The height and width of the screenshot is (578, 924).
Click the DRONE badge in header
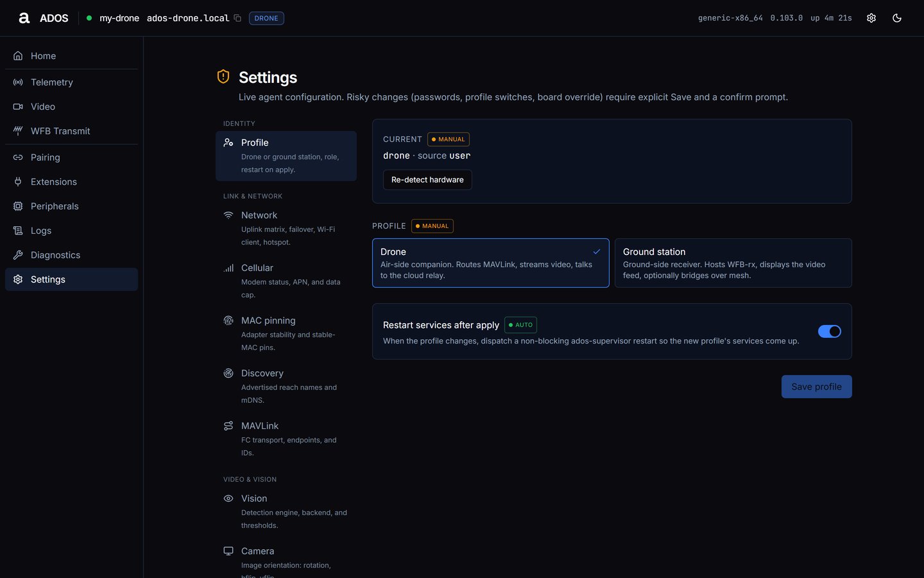pos(266,18)
